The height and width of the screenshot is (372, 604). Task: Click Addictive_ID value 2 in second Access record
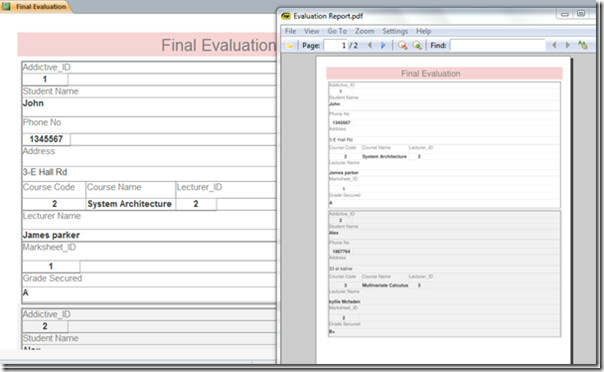pyautogui.click(x=45, y=326)
